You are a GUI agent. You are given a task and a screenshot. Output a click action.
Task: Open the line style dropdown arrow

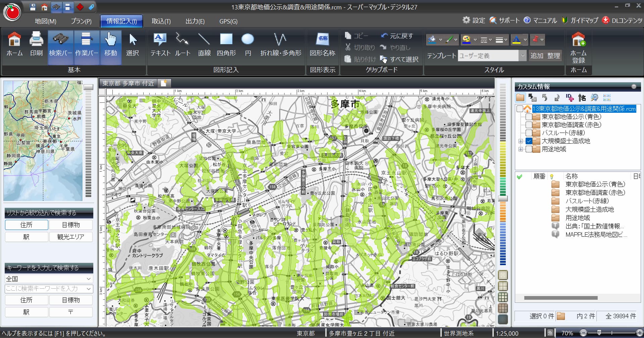point(490,40)
